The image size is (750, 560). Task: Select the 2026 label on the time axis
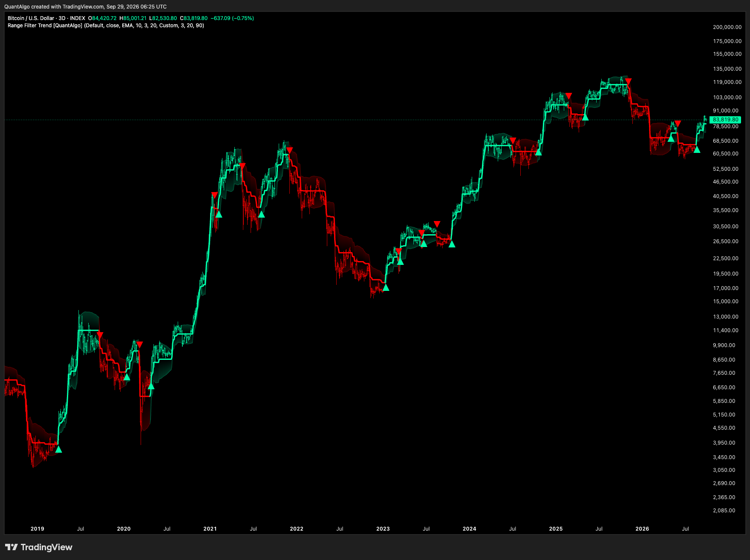(642, 529)
